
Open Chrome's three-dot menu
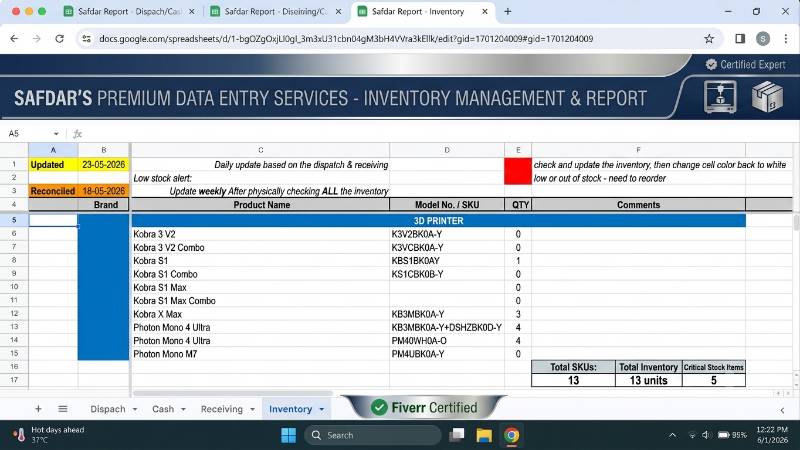pos(785,39)
